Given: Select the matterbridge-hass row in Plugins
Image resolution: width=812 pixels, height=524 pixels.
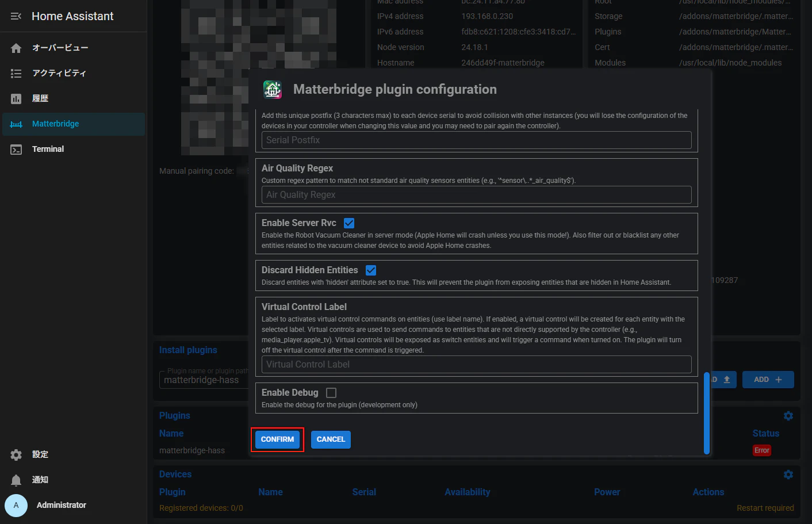Looking at the screenshot, I should [192, 450].
